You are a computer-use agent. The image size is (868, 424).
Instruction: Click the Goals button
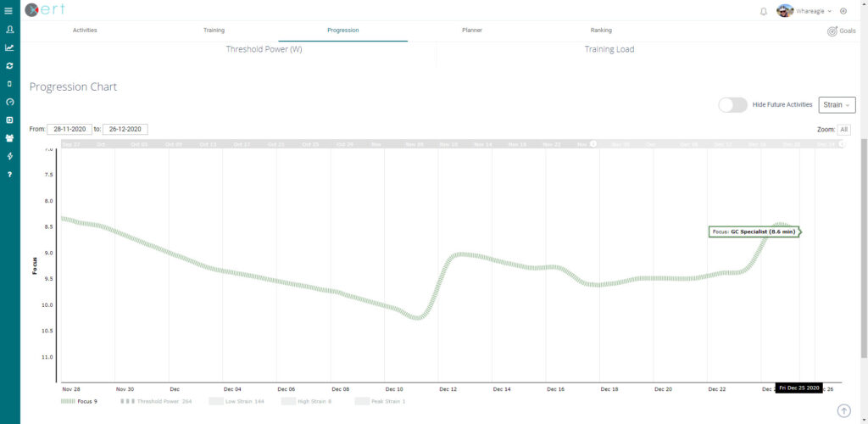pos(840,31)
